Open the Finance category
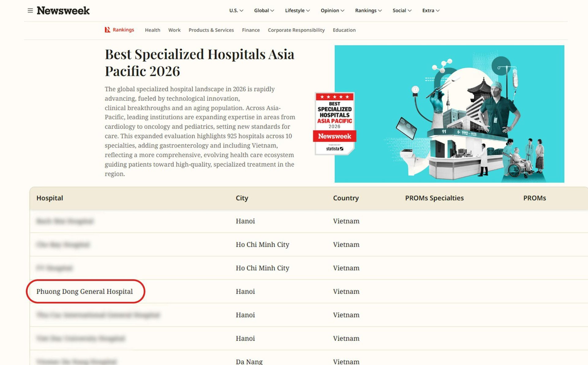588x365 pixels. pyautogui.click(x=251, y=30)
